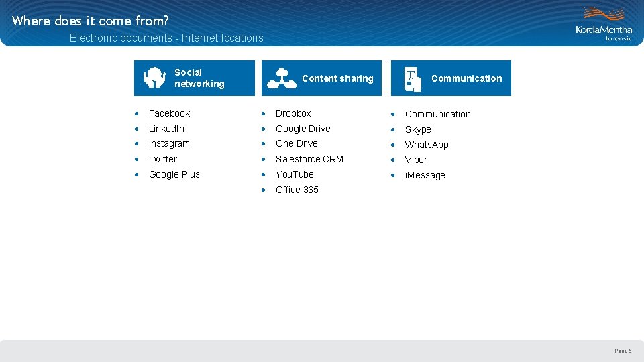
Task: Click the Communication bullet list item
Action: (438, 114)
